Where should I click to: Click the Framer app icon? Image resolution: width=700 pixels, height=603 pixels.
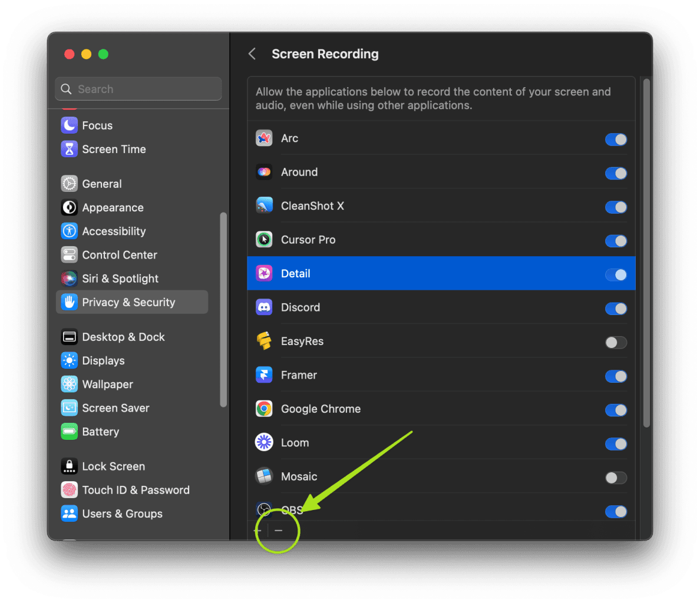tap(264, 375)
